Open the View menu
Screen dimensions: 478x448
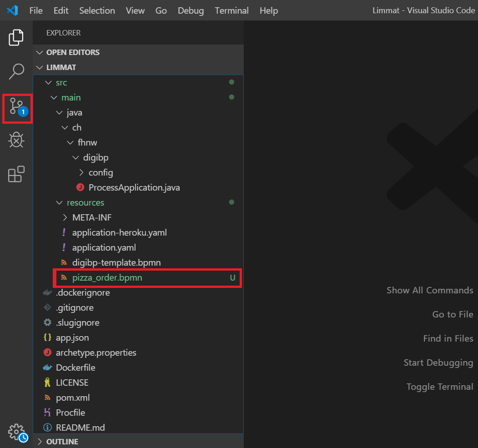(135, 10)
